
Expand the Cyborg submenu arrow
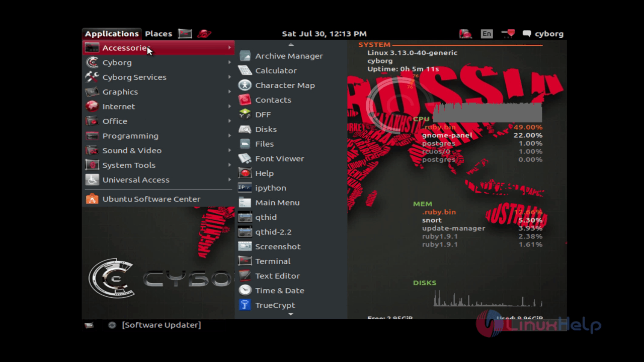point(229,62)
